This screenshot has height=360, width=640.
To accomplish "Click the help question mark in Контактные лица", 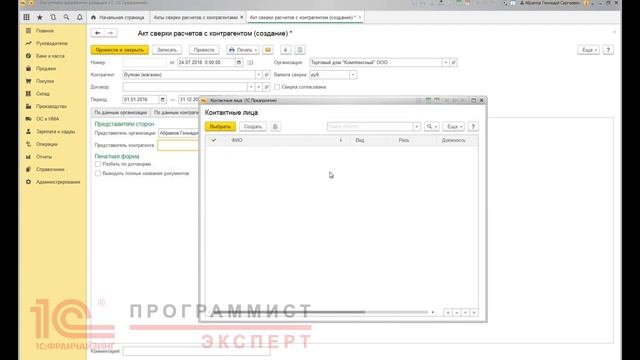I will click(473, 127).
